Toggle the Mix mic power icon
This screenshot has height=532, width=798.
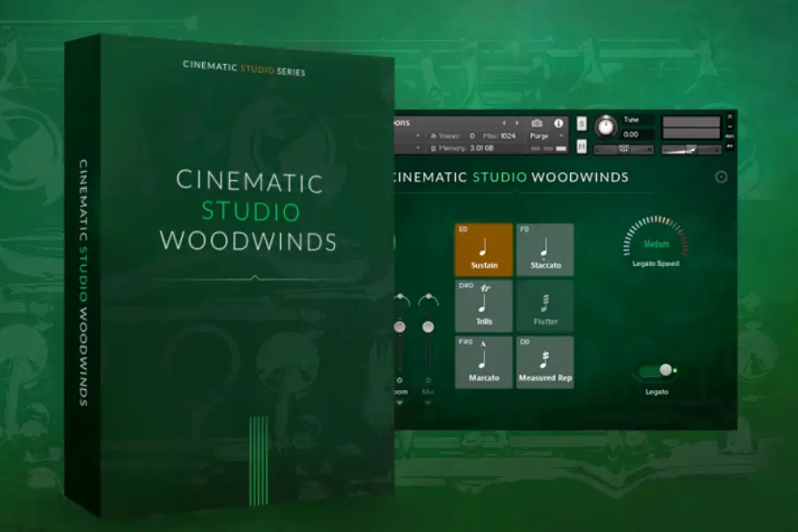428,380
